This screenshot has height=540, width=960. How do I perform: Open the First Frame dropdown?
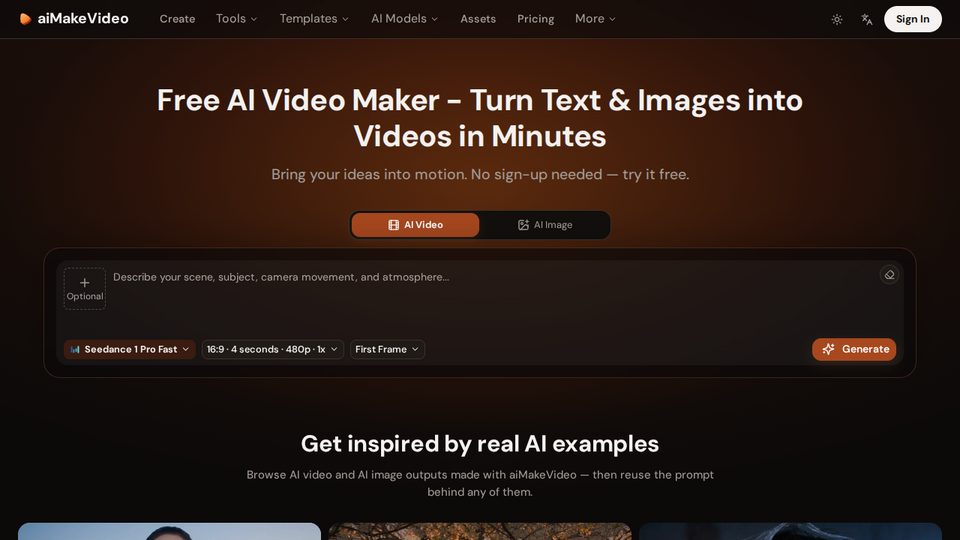click(388, 349)
